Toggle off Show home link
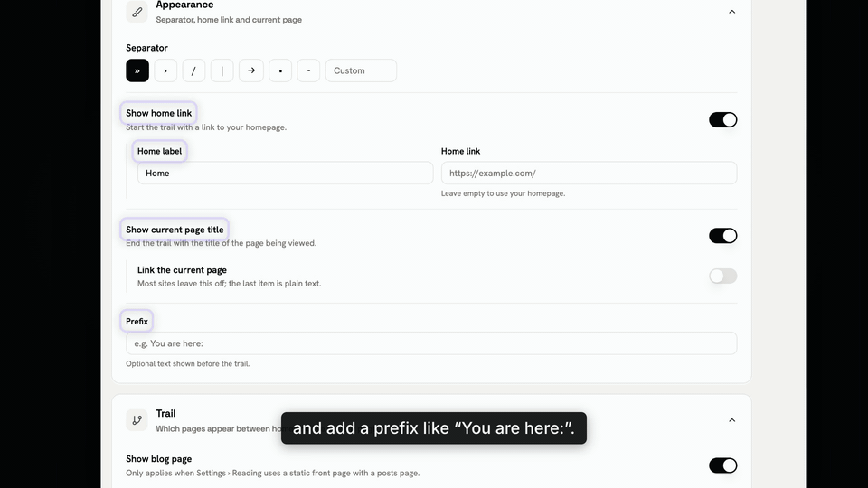This screenshot has width=868, height=488. click(x=723, y=119)
